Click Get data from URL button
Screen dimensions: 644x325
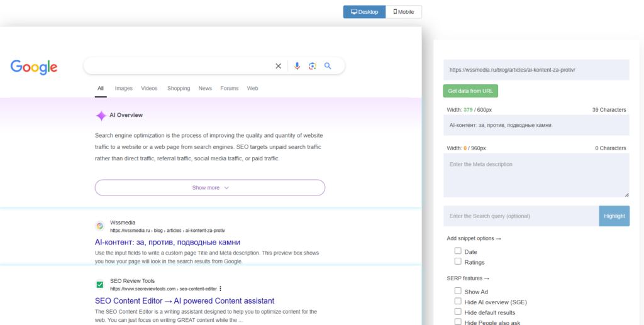470,91
